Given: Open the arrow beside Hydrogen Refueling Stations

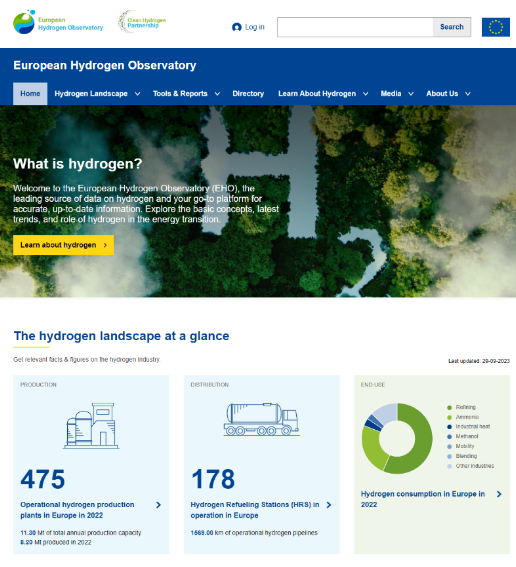Looking at the screenshot, I should (329, 505).
